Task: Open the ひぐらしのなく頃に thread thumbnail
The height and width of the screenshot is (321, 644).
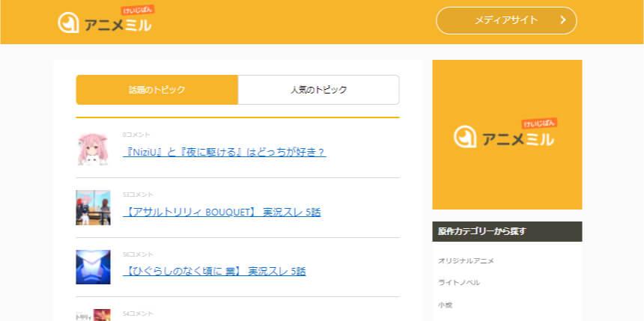Action: pyautogui.click(x=93, y=267)
